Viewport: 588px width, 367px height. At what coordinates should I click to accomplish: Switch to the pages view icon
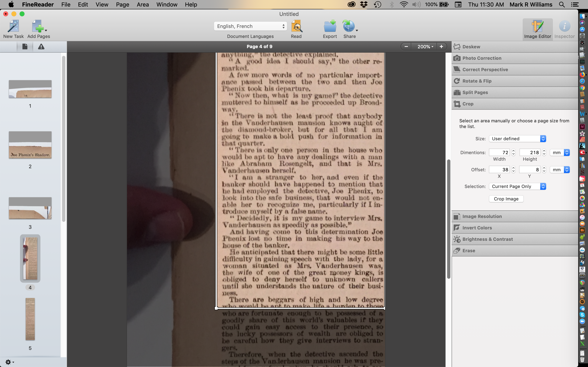25,47
